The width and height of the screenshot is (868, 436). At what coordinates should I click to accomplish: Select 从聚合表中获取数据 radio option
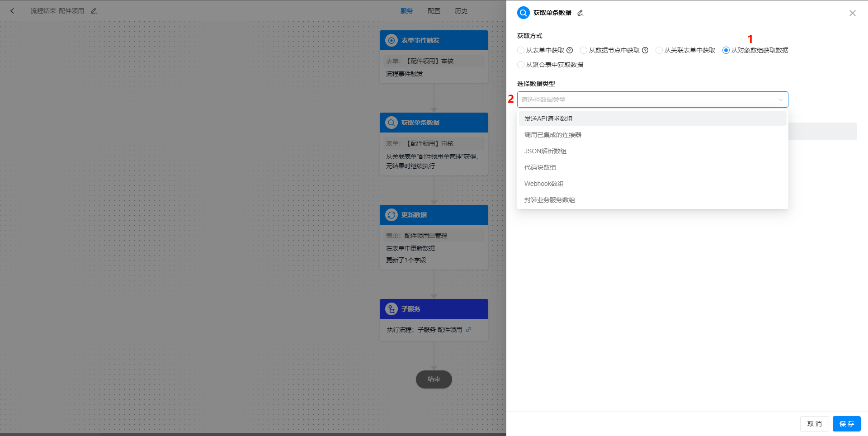pos(521,65)
